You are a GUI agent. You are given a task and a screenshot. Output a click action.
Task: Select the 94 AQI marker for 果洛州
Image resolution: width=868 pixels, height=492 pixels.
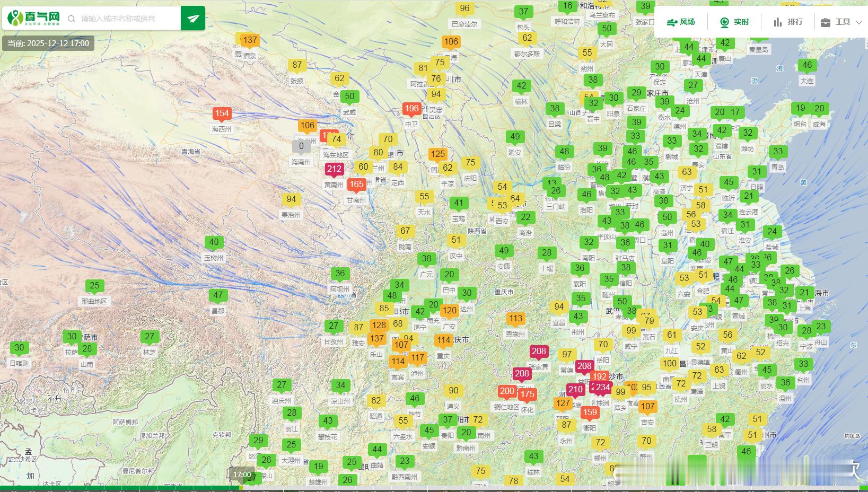[x=291, y=200]
